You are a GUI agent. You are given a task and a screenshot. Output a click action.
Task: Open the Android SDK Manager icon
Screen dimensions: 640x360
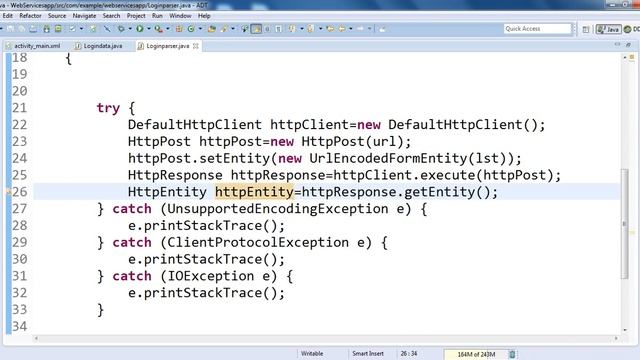pos(47,29)
